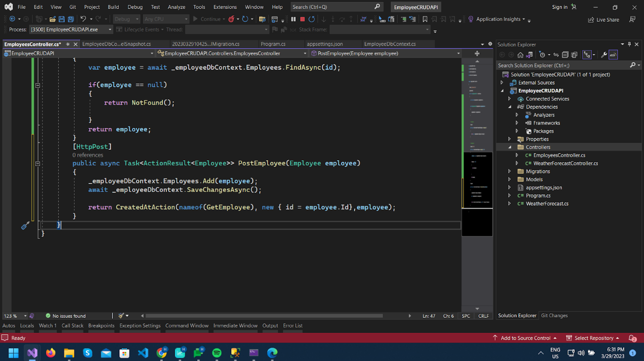This screenshot has height=361, width=644.
Task: Collapse the PostEmployee method outline
Action: click(x=37, y=163)
